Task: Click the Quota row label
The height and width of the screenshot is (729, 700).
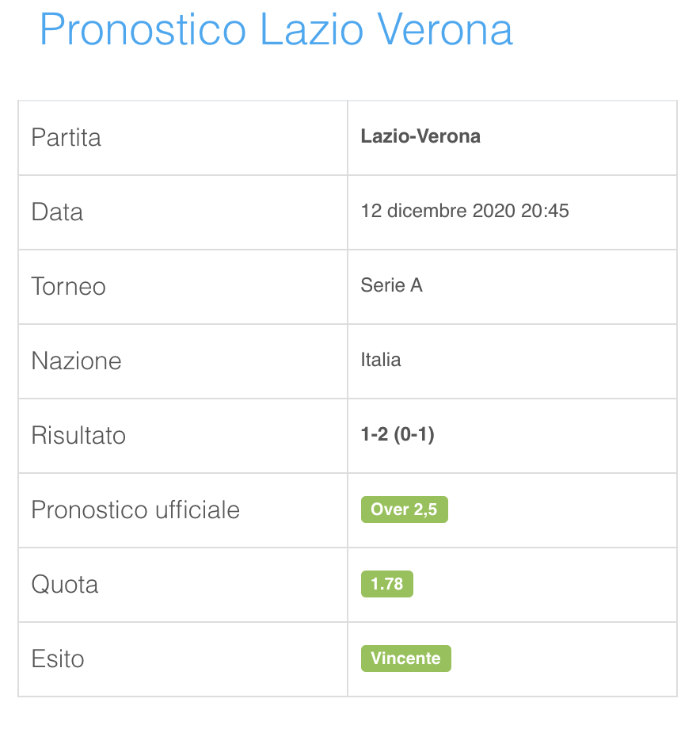Action: (x=65, y=585)
